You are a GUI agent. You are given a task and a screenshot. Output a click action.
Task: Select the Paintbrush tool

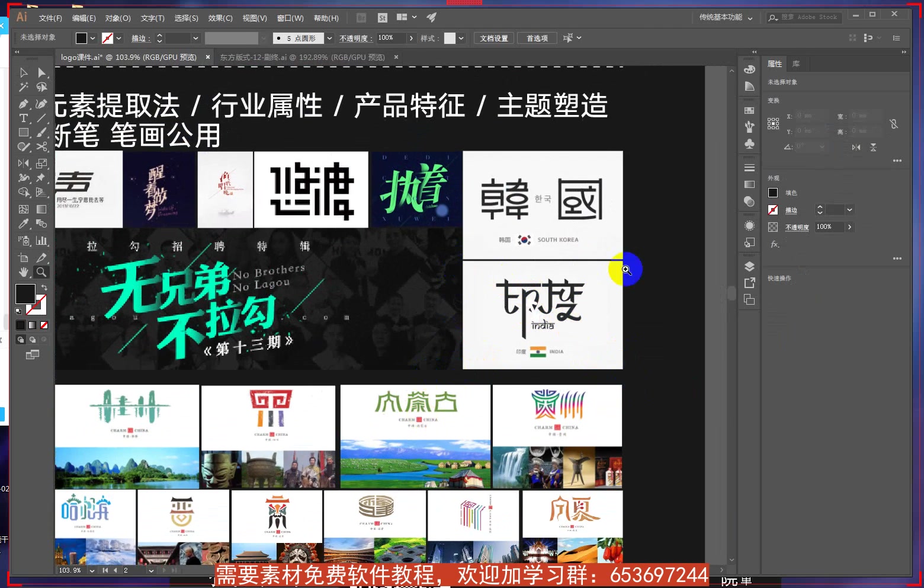[41, 133]
